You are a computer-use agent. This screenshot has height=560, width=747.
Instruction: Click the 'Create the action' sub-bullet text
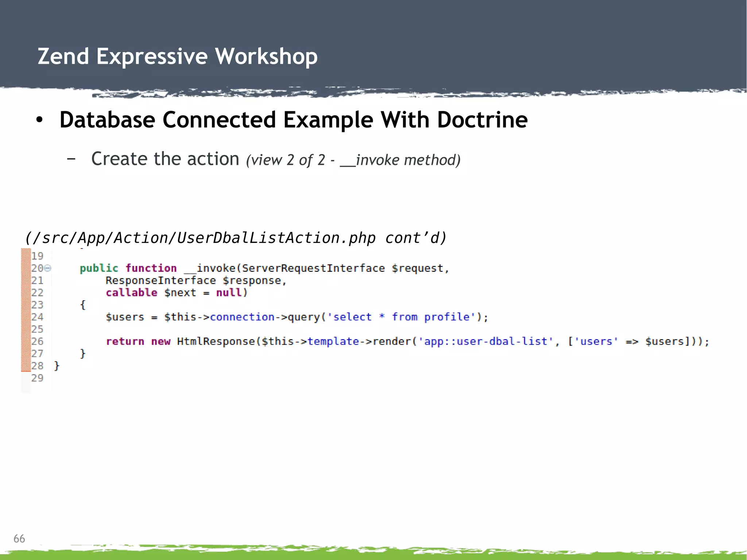point(165,159)
